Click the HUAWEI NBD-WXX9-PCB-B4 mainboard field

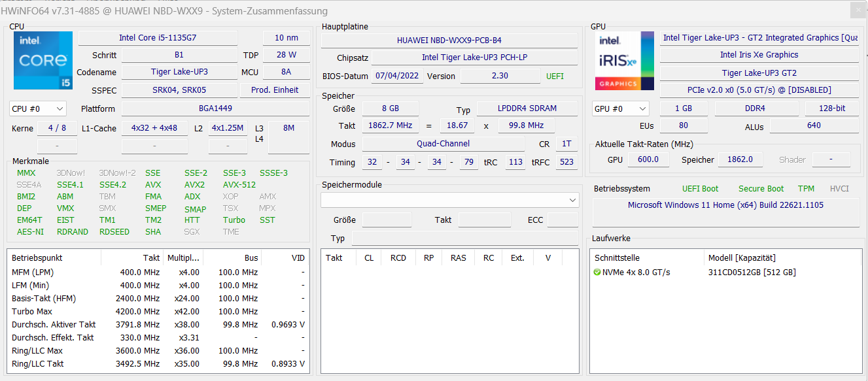click(x=449, y=41)
